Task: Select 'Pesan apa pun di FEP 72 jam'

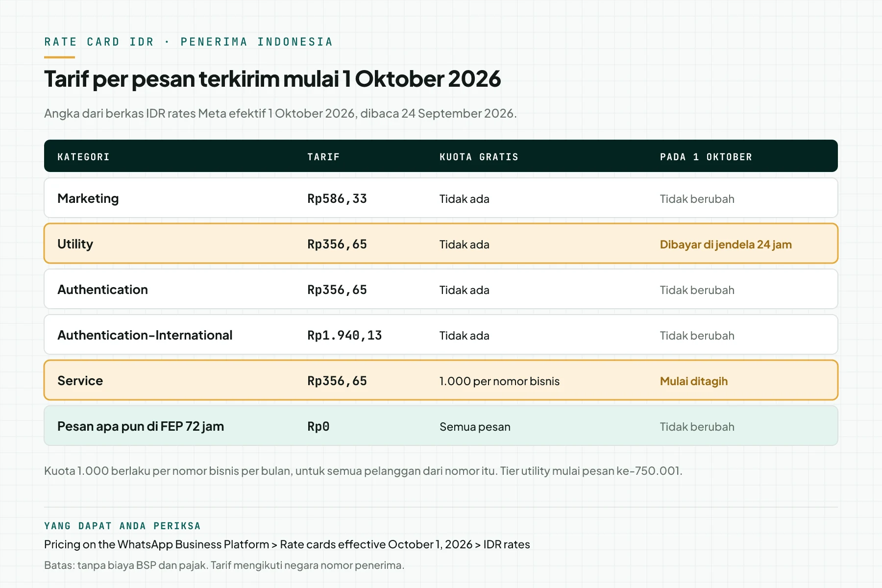Action: (141, 426)
